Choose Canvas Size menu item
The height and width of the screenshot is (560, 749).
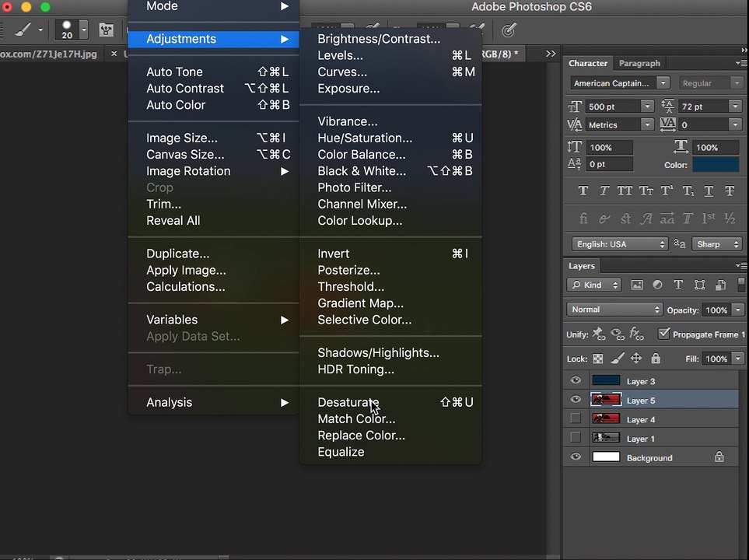pos(213,155)
